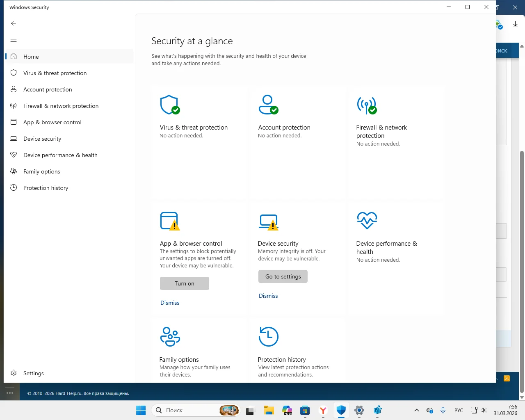Image resolution: width=525 pixels, height=420 pixels.
Task: Show hidden system tray icons chevron
Action: point(417,410)
